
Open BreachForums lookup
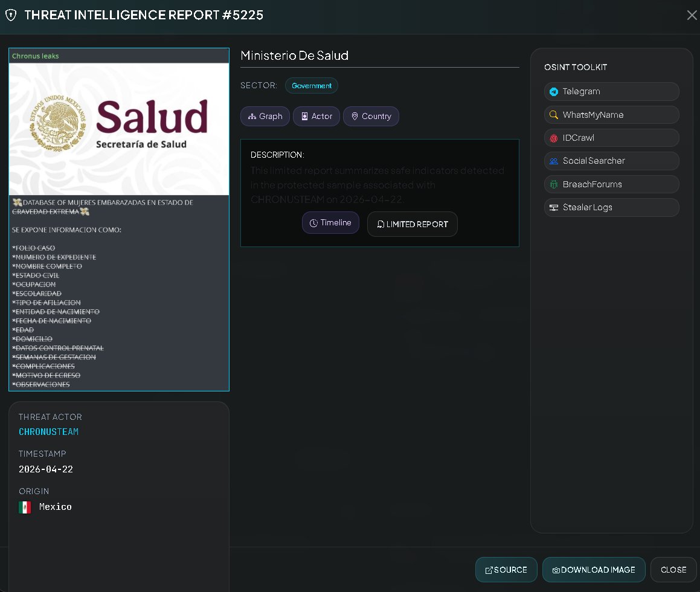612,184
